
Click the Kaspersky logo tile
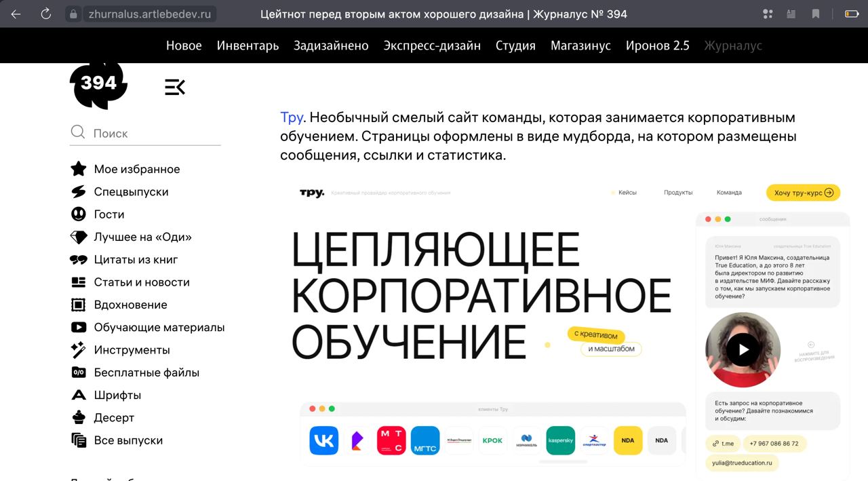560,440
